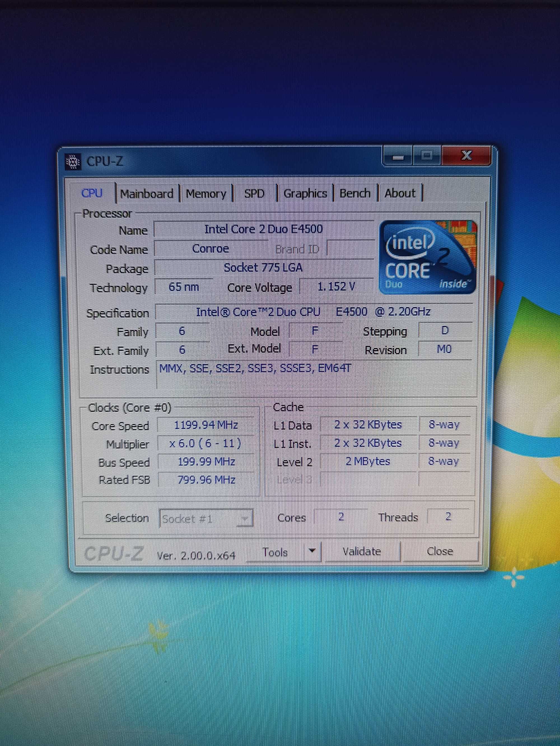This screenshot has height=746, width=560.
Task: Open the Mainboard tab
Action: [147, 194]
